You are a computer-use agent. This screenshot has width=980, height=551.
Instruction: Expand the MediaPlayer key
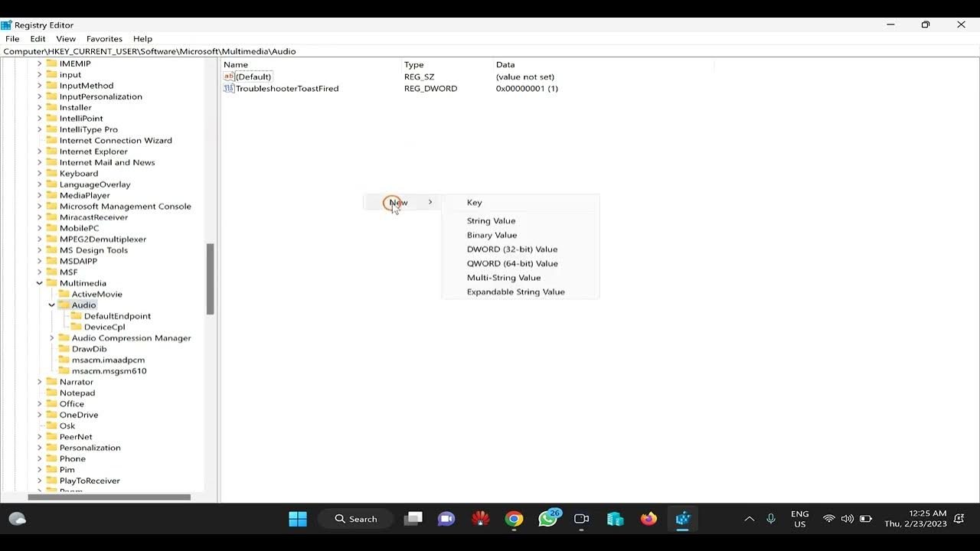pos(40,195)
